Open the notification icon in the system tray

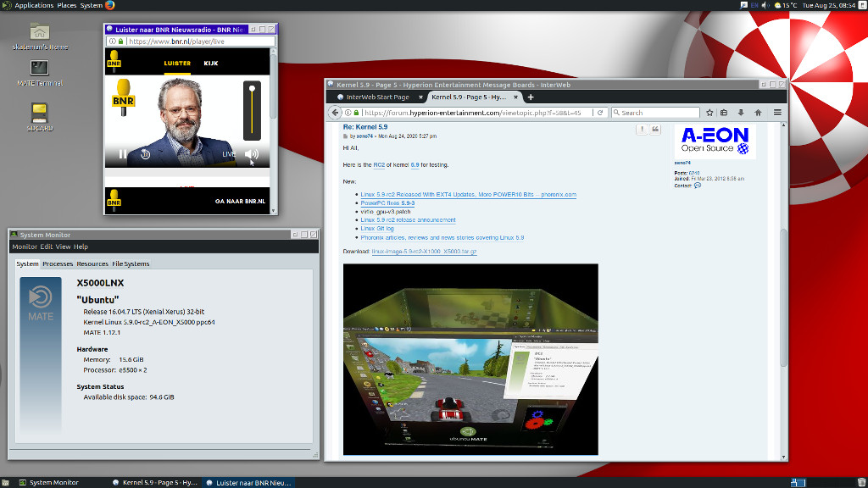point(743,5)
